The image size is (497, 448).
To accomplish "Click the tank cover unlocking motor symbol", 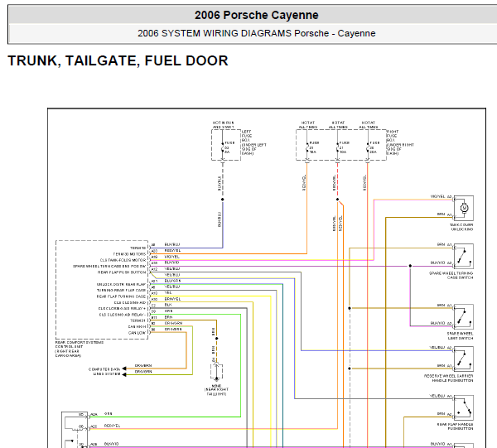I will click(463, 208).
